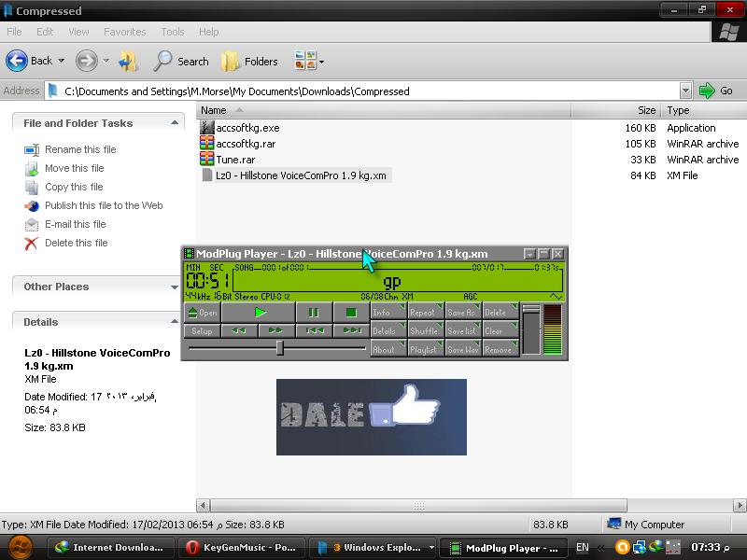
Task: Fast-forward the song in ModPlug Player
Action: coord(275,330)
